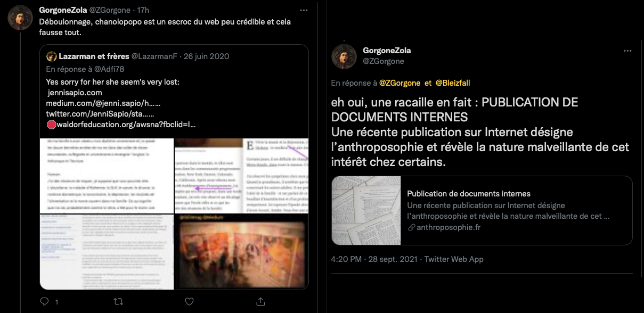Screen dimensions: 644x313
Task: View the bottom-left screenshot image
Action: (107, 252)
